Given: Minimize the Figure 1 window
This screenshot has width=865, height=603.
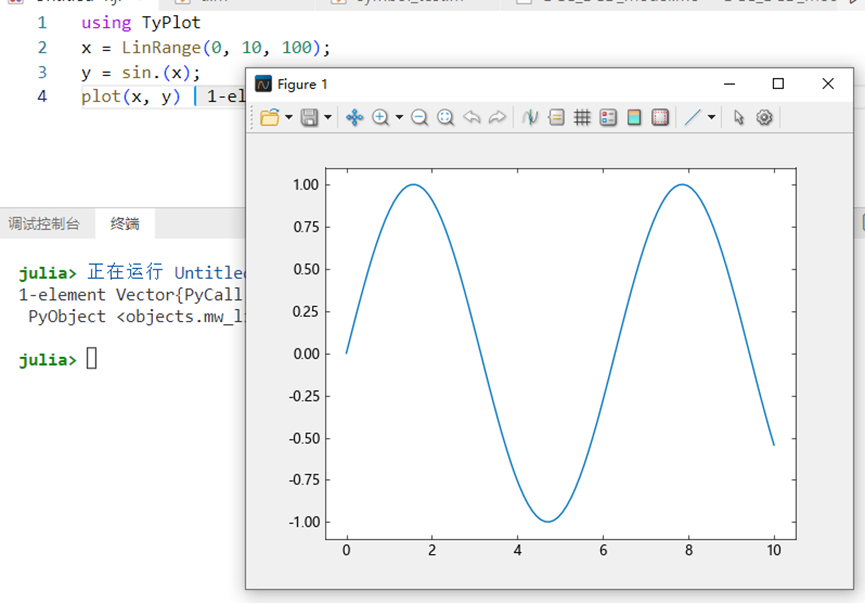Looking at the screenshot, I should coord(729,84).
